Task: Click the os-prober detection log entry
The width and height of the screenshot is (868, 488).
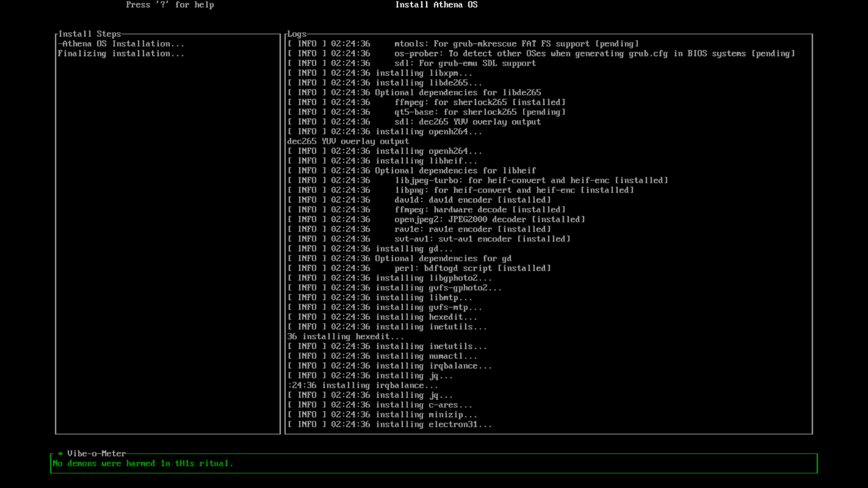Action: [x=541, y=53]
